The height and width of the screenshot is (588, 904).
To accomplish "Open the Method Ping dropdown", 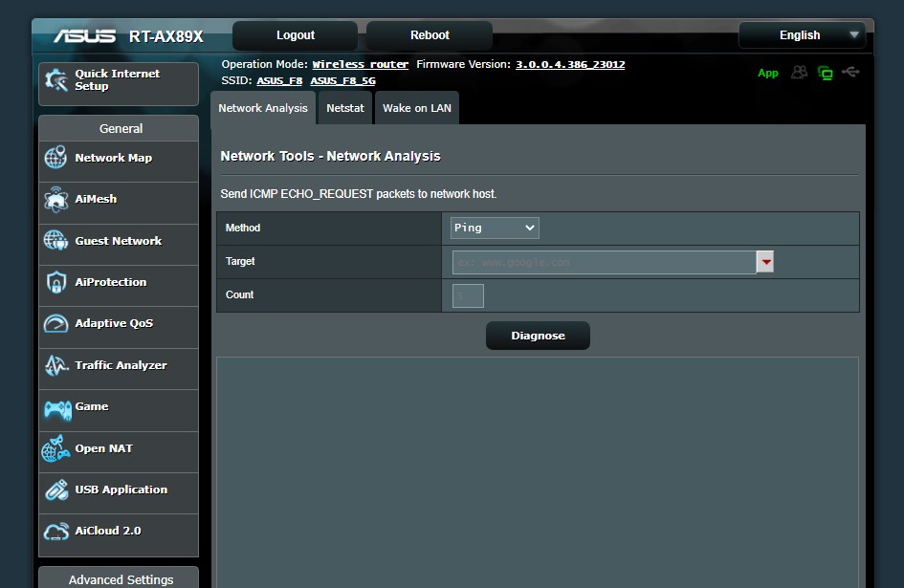I will [495, 228].
